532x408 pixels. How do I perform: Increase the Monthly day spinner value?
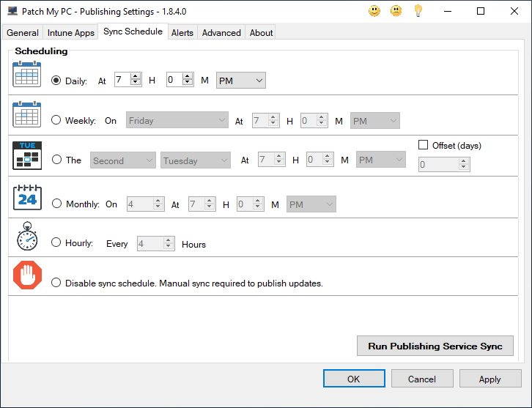[x=158, y=201]
